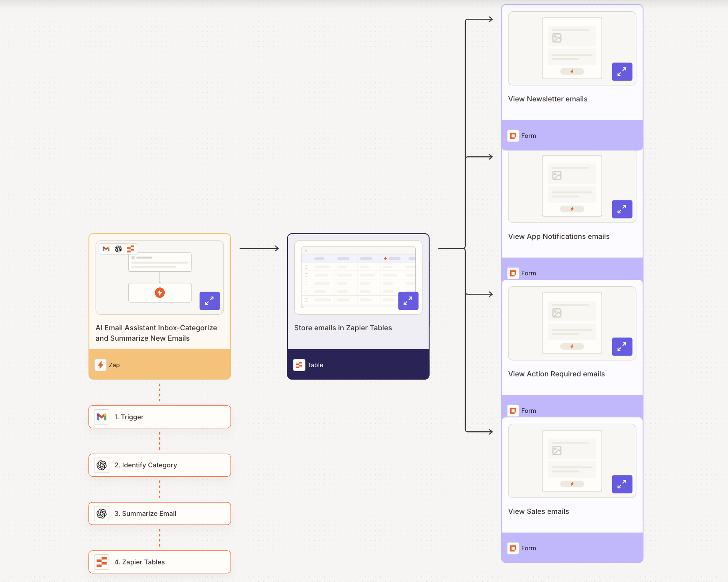The height and width of the screenshot is (582, 728).
Task: Expand the View Action Required emails form preview
Action: tap(622, 347)
